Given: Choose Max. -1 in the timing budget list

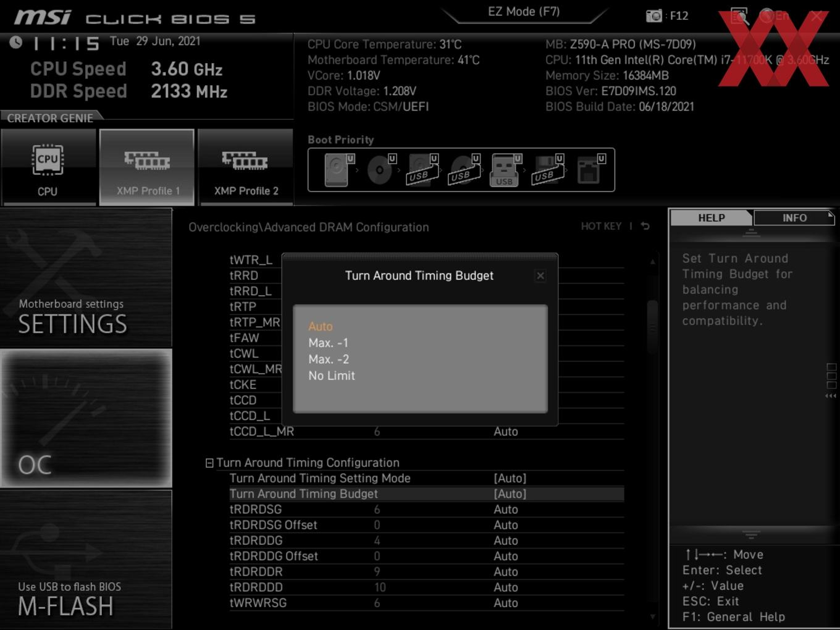Looking at the screenshot, I should [329, 343].
